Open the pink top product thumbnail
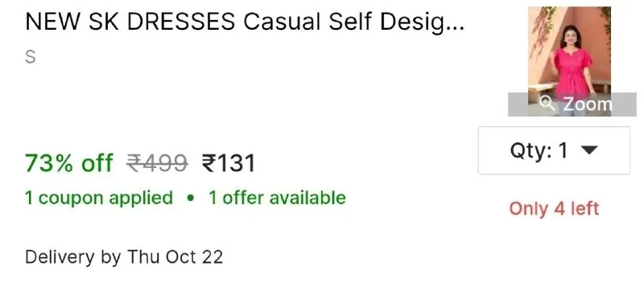Screen dimensions: 644x295 point(569,61)
